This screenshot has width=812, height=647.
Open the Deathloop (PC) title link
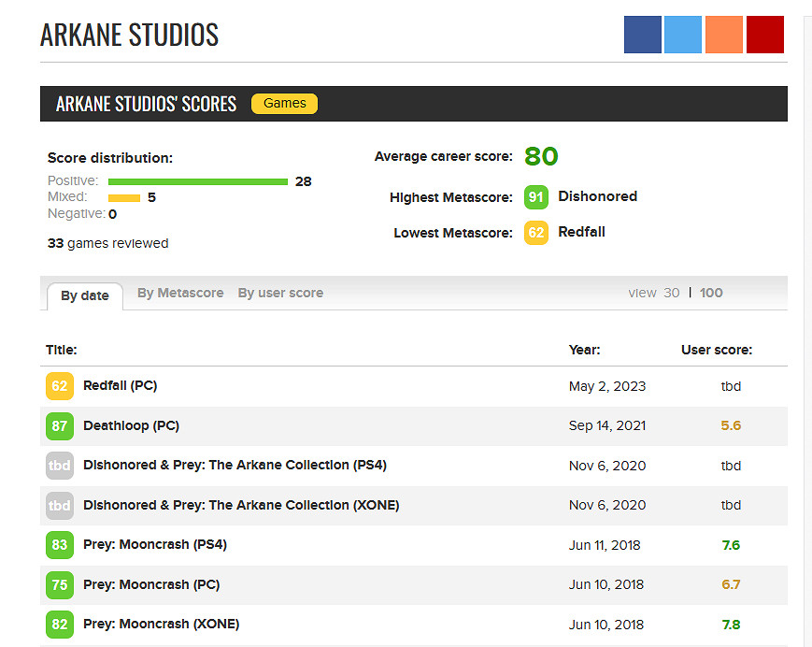click(x=131, y=425)
